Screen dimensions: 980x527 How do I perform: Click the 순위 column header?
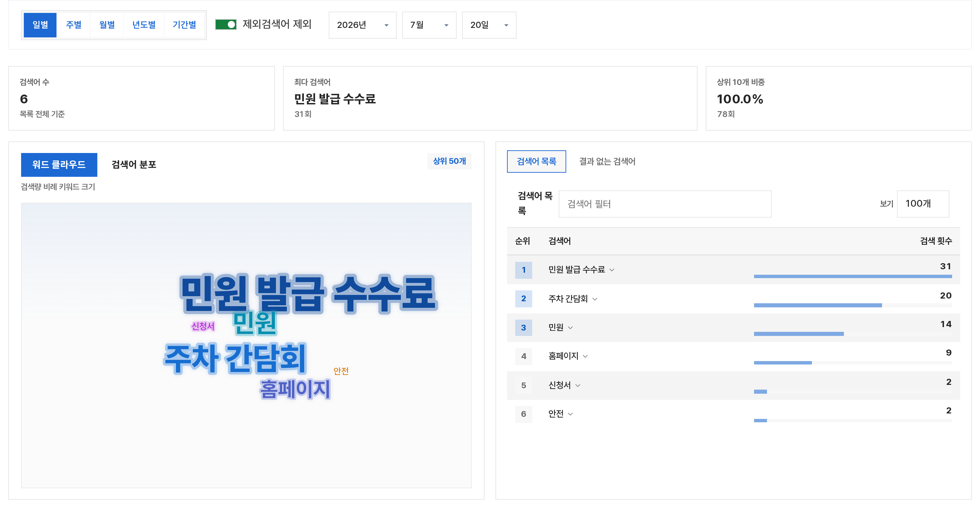tap(522, 241)
